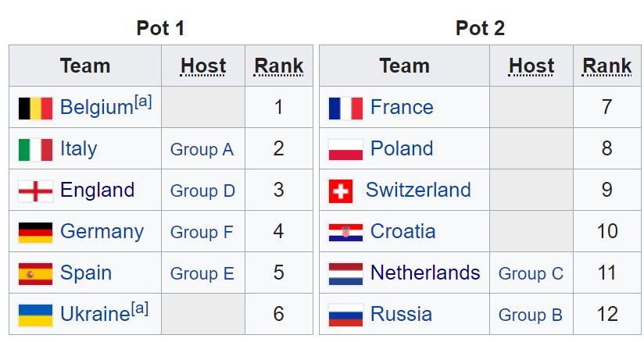Click the footnote marker beside Belgium
The width and height of the screenshot is (644, 342).
143,101
